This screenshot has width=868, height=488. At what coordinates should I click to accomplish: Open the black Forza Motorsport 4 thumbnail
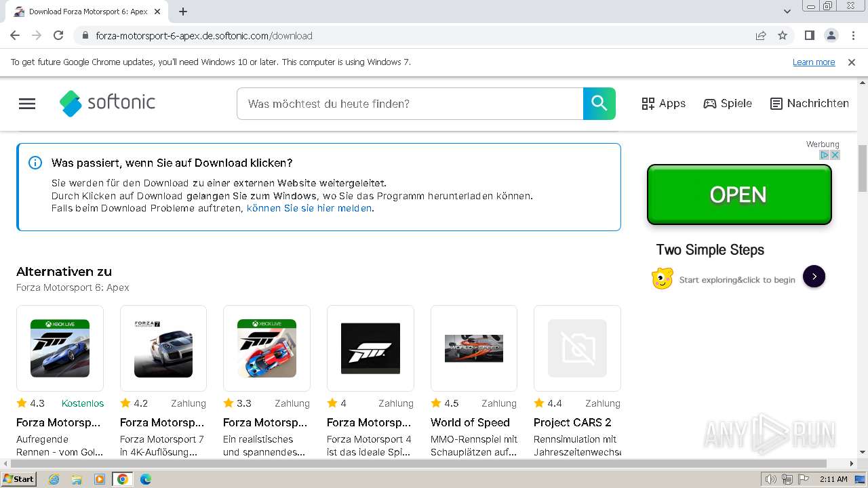coord(370,348)
